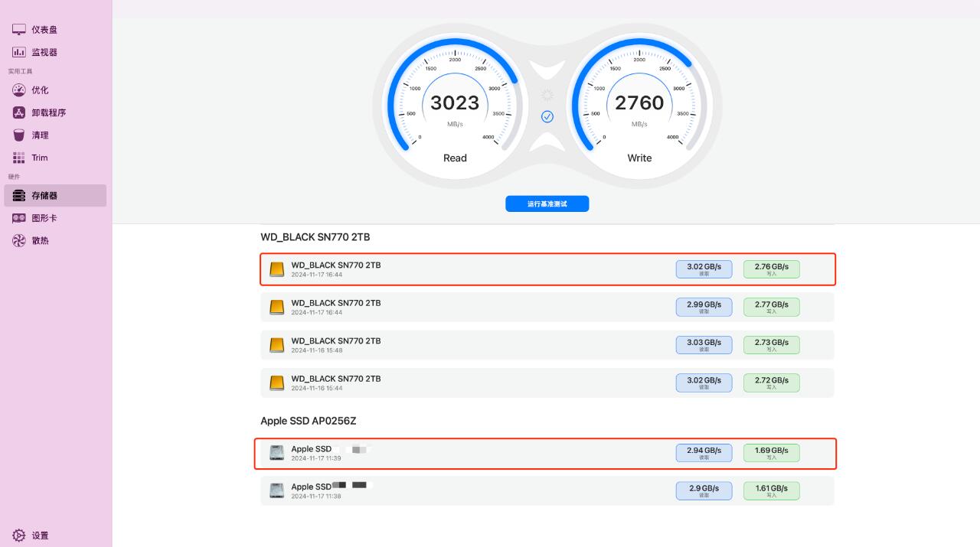Click the 存储器 sidebar label
Viewport: 980px width, 547px height.
(x=44, y=196)
